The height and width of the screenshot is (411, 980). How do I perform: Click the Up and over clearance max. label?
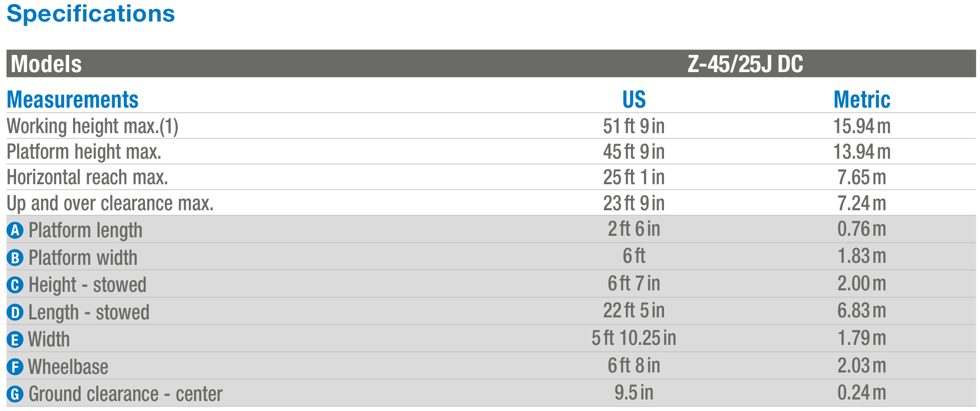[110, 203]
